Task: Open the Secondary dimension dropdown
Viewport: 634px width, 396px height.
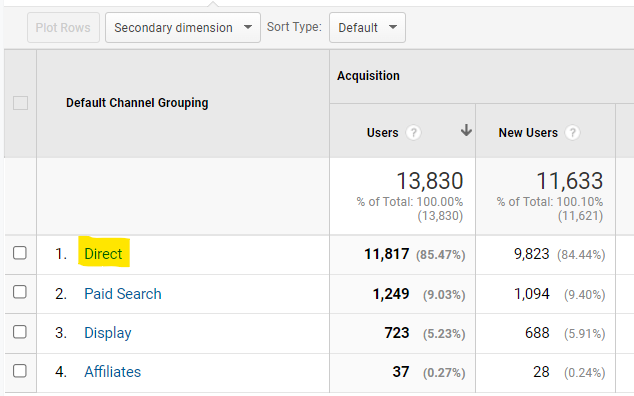Action: pos(183,28)
